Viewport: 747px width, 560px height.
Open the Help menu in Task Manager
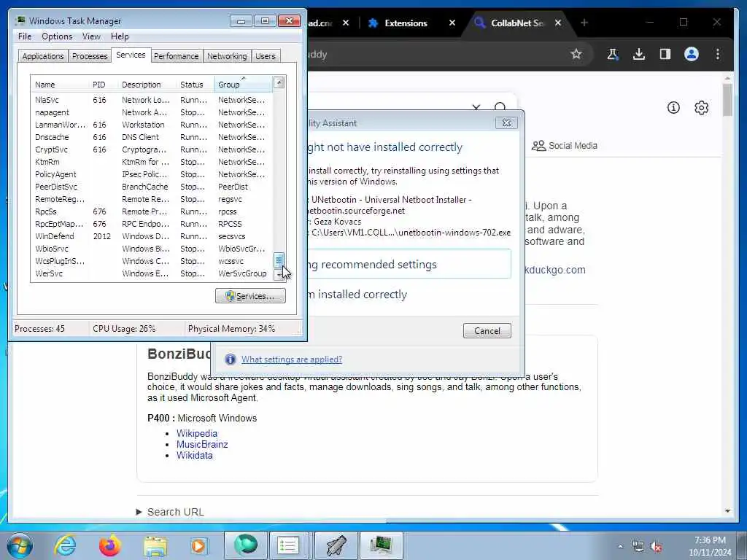click(x=120, y=36)
